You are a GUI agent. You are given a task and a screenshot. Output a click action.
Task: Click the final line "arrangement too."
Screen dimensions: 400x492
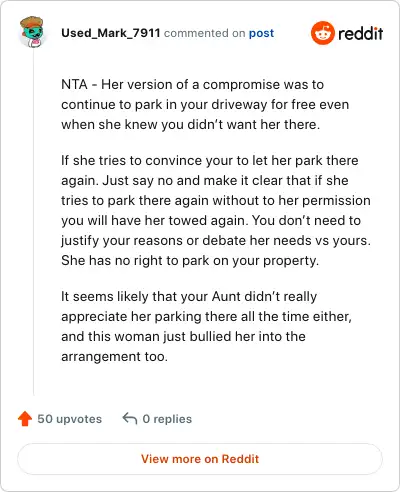click(114, 357)
